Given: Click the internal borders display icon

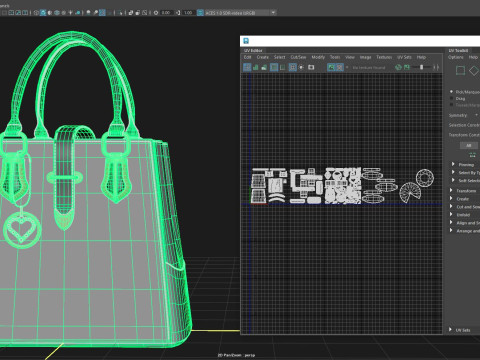Looking at the screenshot, I should coord(282,67).
